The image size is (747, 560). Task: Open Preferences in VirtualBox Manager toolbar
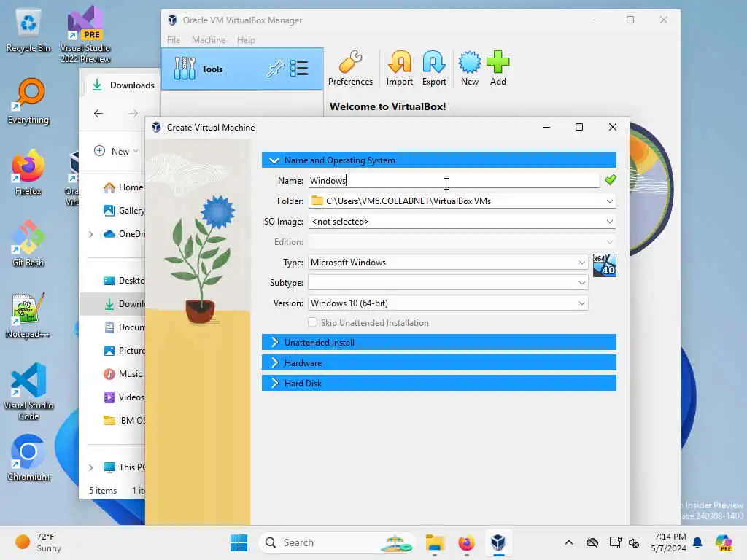[x=350, y=68]
